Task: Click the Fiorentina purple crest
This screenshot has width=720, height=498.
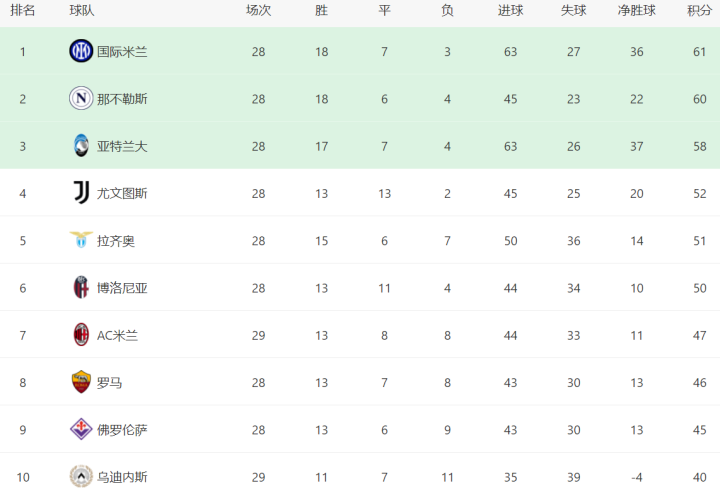Action: 81,429
